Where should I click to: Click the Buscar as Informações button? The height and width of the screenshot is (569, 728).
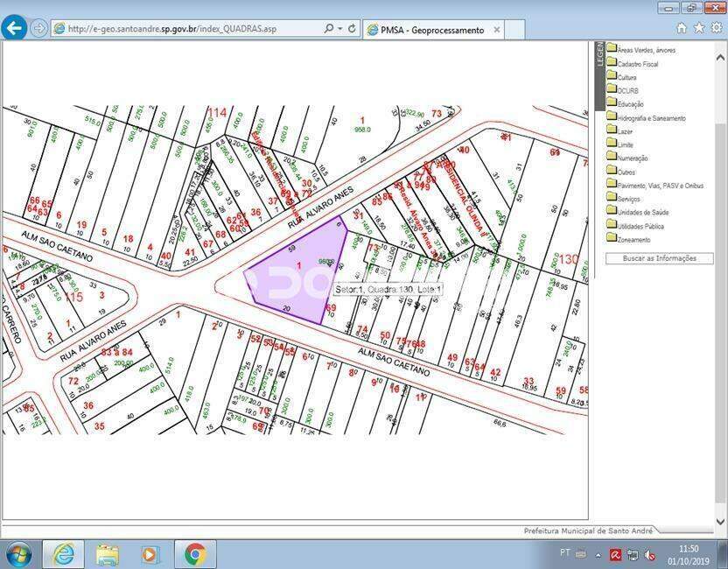659,258
